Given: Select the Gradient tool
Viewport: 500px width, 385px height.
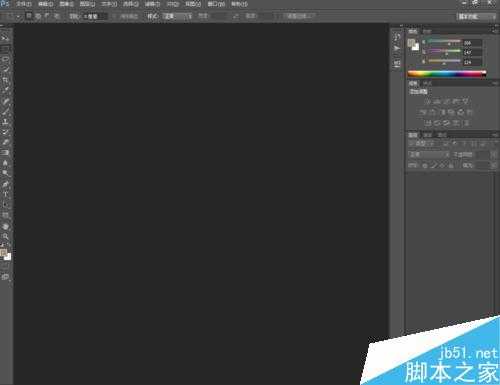Looking at the screenshot, I should coord(5,153).
